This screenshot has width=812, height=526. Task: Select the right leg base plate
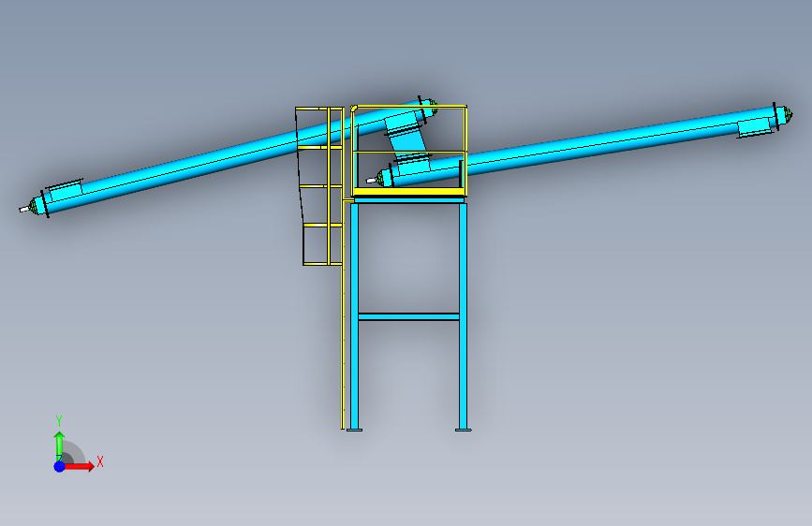point(464,430)
